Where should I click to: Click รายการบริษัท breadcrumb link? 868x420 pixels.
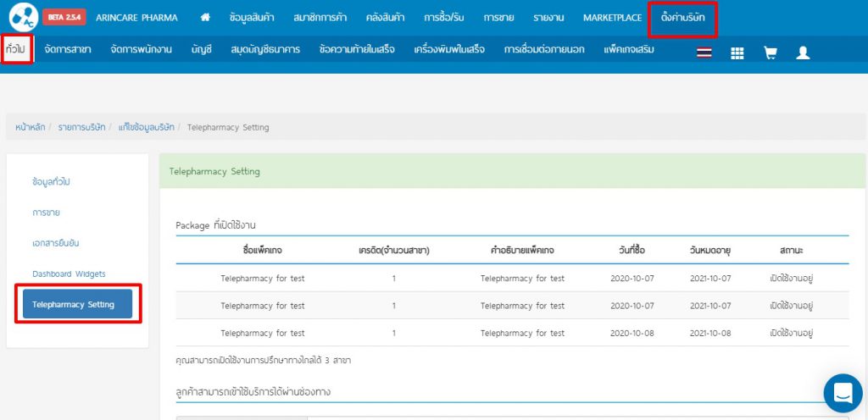(81, 127)
